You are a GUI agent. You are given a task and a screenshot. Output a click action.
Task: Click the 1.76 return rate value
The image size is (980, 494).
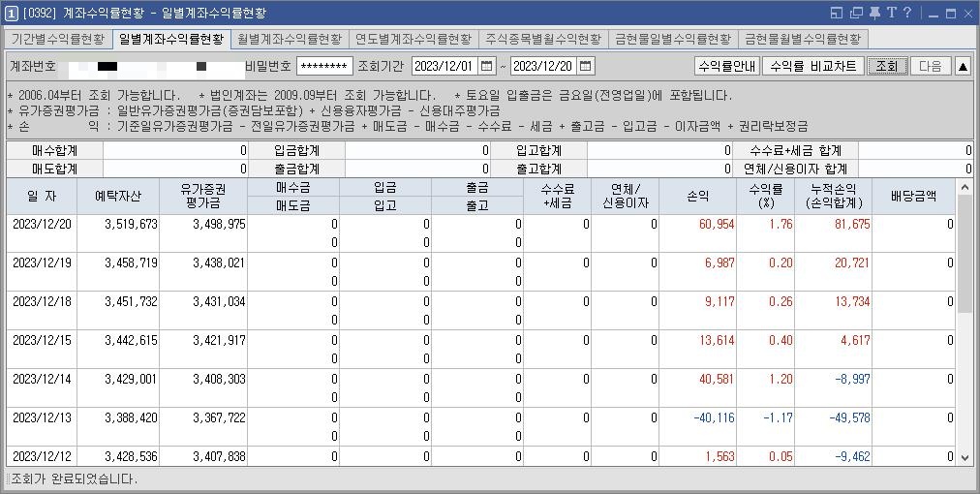pos(781,224)
